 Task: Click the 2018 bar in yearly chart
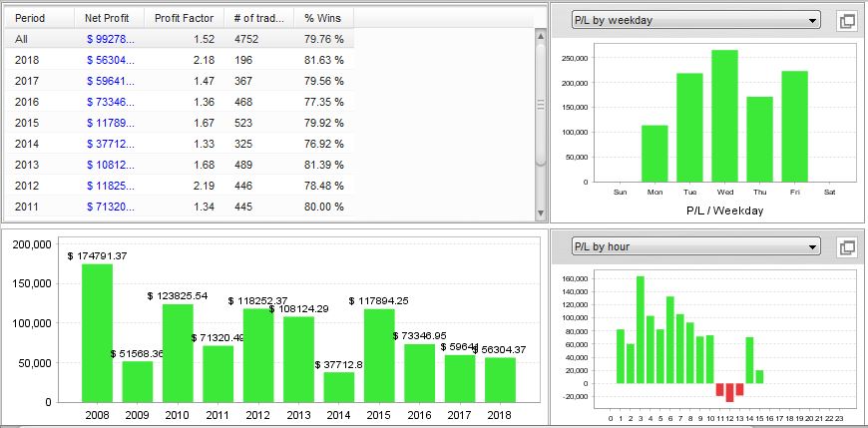pyautogui.click(x=501, y=380)
